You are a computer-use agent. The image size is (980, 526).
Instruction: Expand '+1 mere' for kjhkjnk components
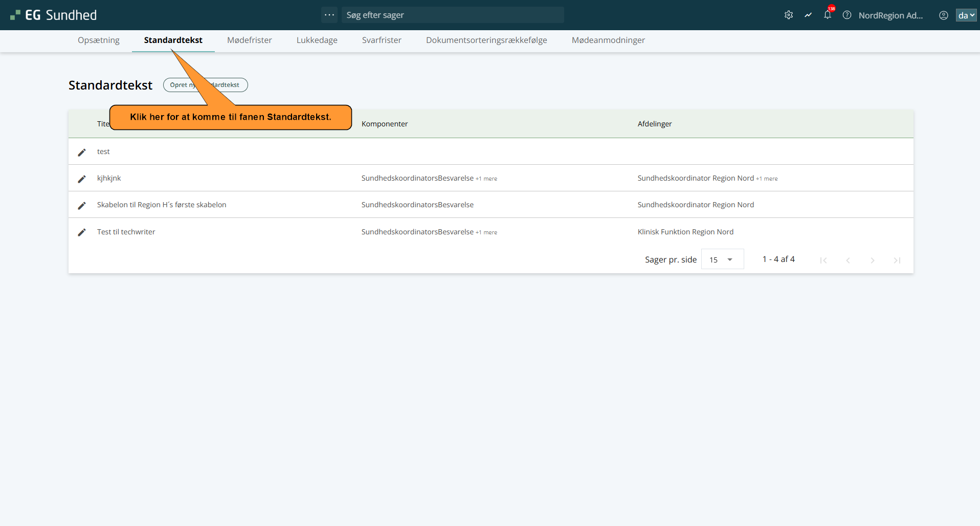[x=486, y=179]
